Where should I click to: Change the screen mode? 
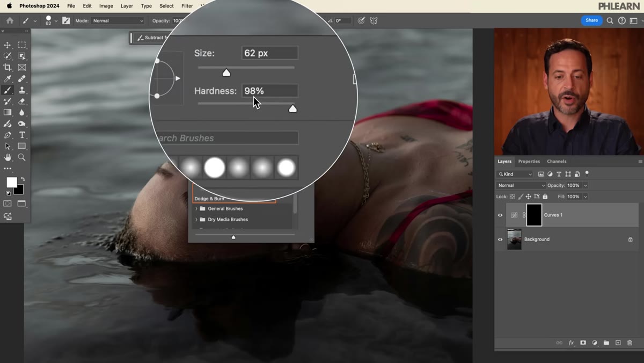(x=21, y=204)
